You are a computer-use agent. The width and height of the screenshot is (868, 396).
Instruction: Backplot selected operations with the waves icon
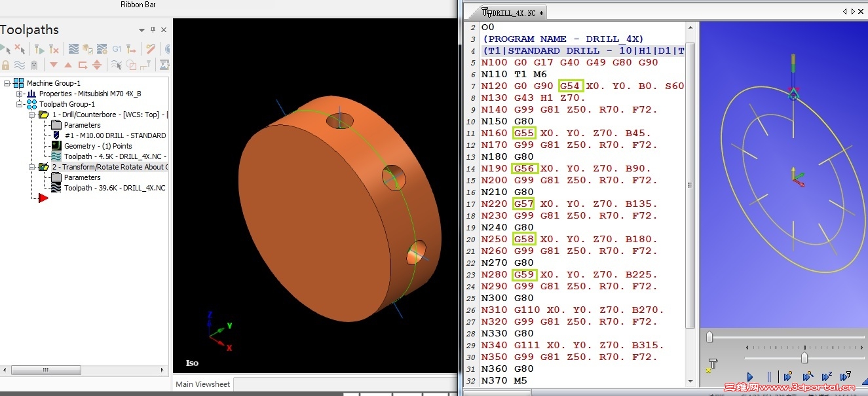73,48
